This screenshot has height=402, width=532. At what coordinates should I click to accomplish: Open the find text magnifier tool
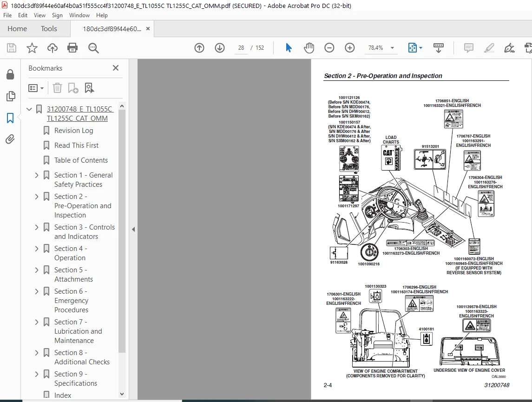(x=93, y=48)
